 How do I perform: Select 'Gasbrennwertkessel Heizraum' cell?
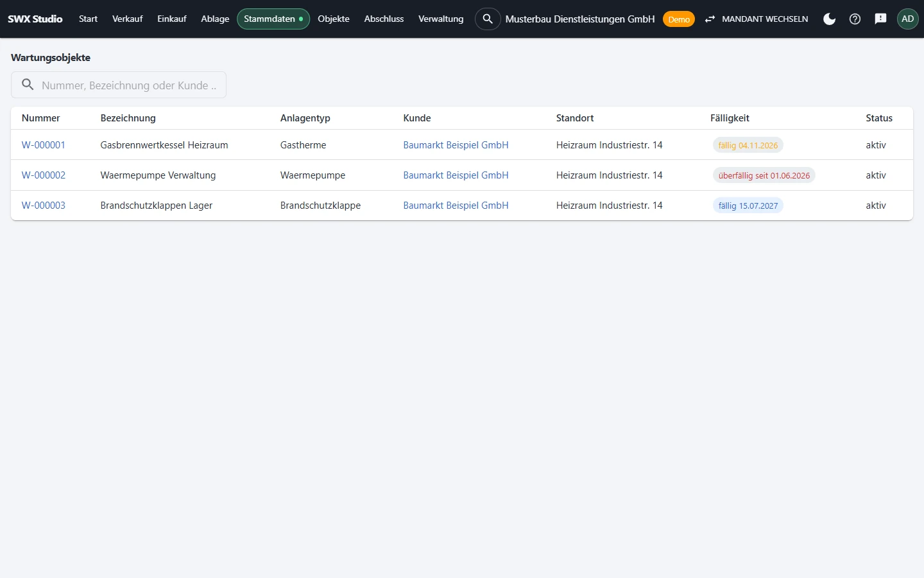tap(164, 145)
